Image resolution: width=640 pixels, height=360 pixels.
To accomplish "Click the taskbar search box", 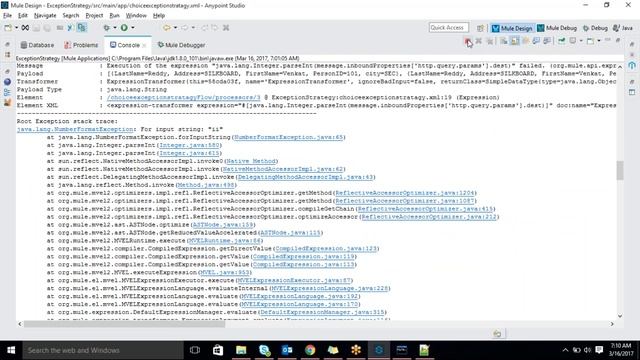I will [102, 350].
